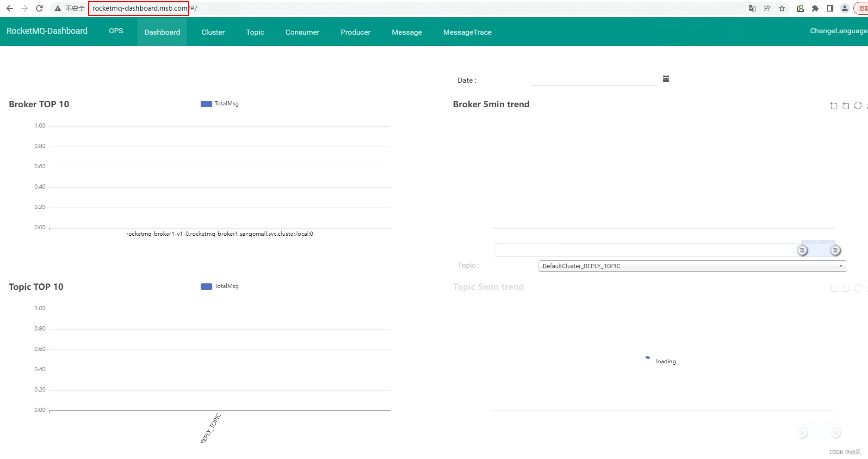The image size is (868, 459).
Task: Click the loading indicator in Topic 5min trend
Action: pyautogui.click(x=661, y=361)
